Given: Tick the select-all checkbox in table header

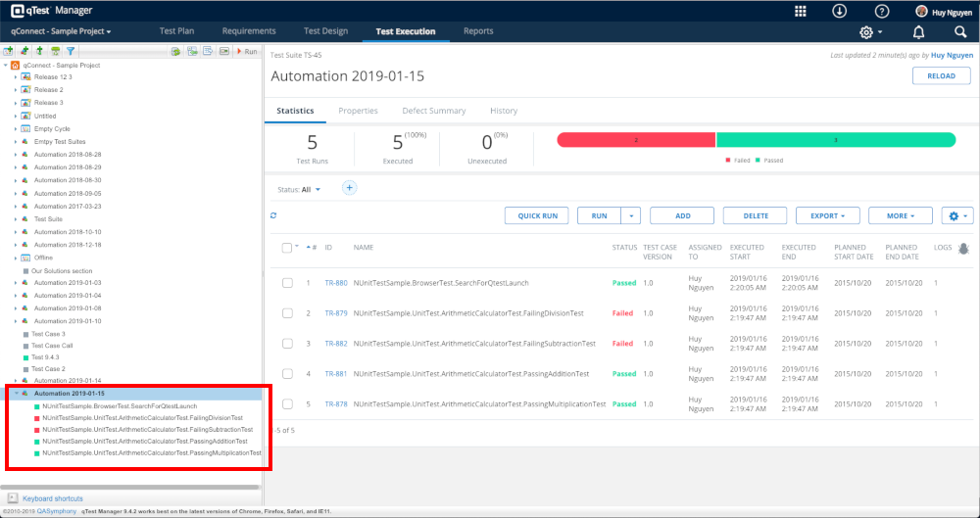Looking at the screenshot, I should point(287,248).
